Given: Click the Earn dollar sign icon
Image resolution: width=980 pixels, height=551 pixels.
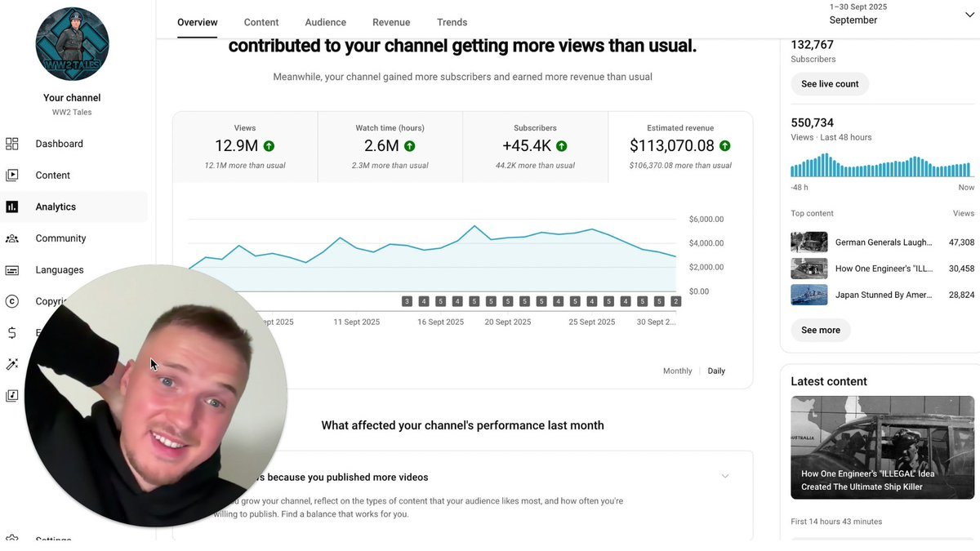Looking at the screenshot, I should click(11, 333).
